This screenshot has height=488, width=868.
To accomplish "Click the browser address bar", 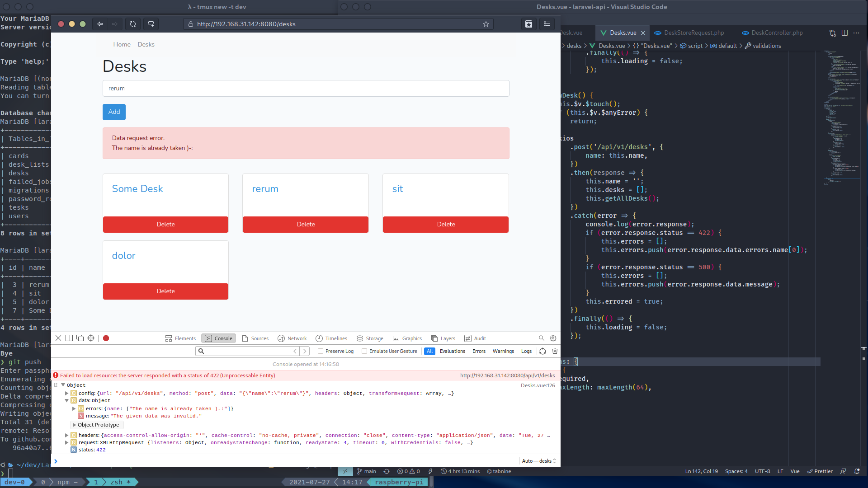I will click(338, 24).
